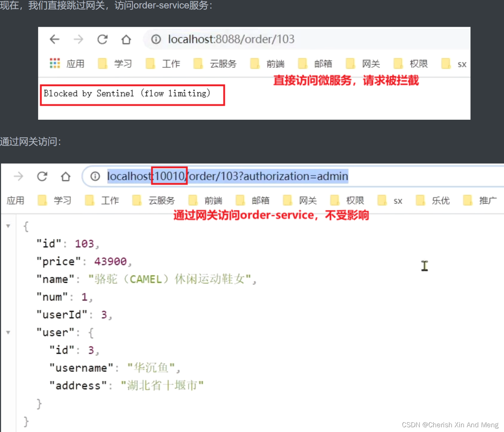The width and height of the screenshot is (504, 432).
Task: Click the "num": 1 JSON line
Action: tap(64, 297)
